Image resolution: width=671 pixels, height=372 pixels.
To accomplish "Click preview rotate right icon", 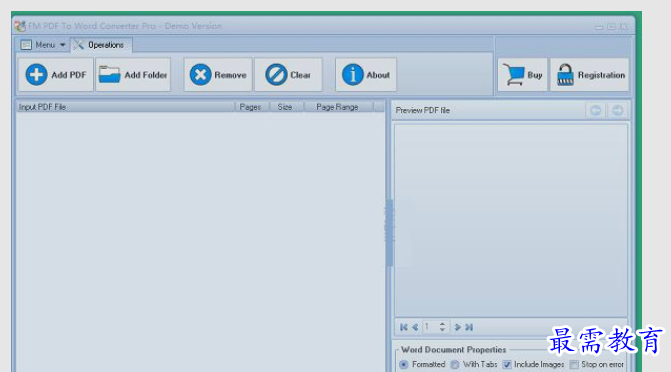I will click(618, 110).
